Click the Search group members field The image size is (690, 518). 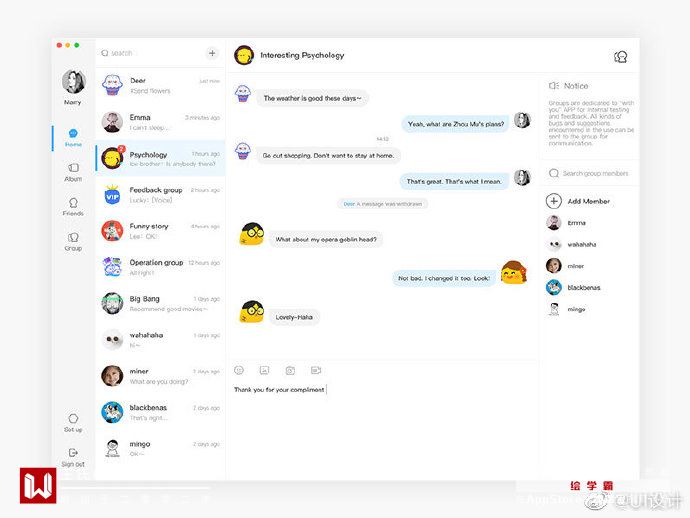pyautogui.click(x=589, y=173)
